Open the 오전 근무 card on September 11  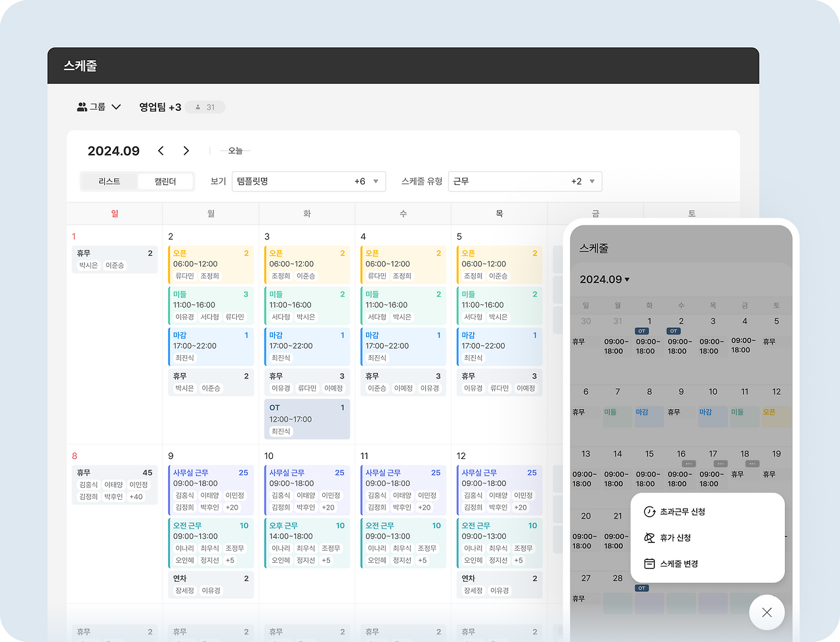(404, 543)
